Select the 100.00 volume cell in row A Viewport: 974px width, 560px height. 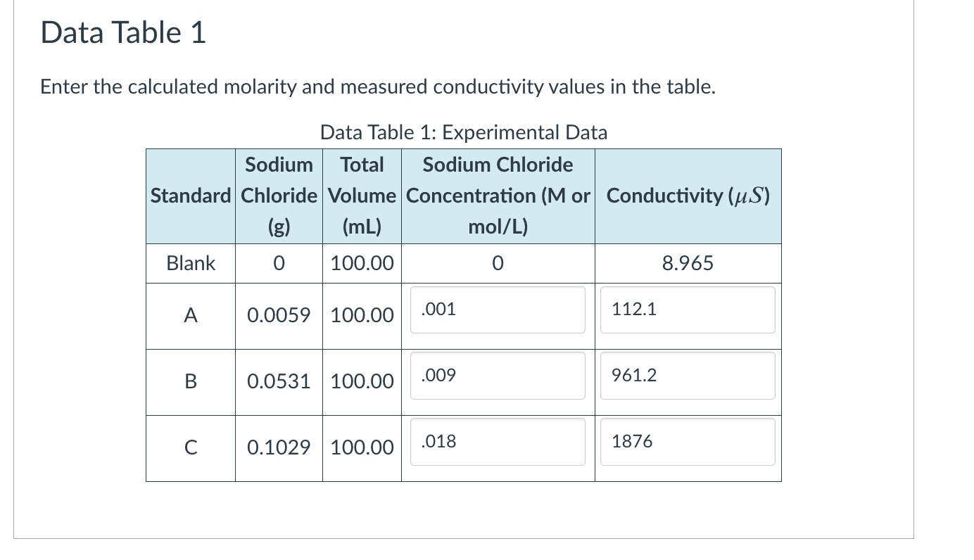point(362,315)
